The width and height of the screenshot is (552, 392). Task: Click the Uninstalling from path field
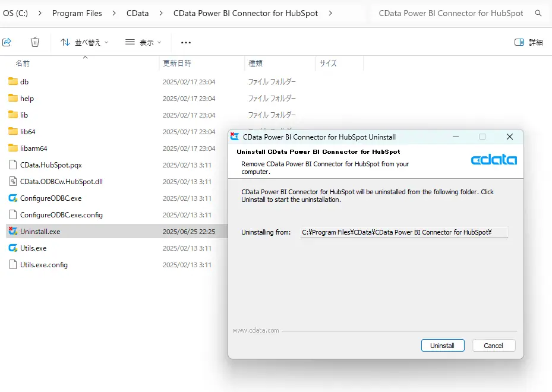click(404, 232)
